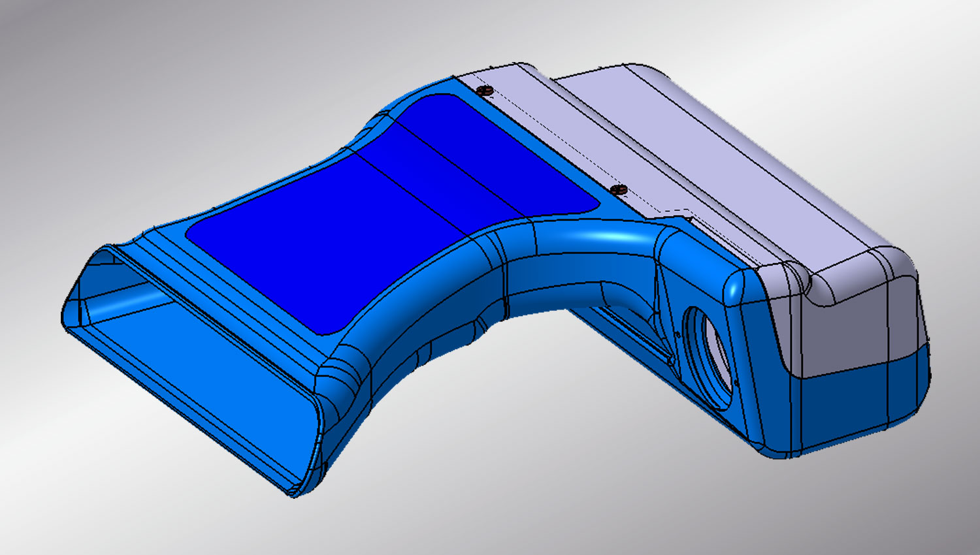Select the dark blue grip panel

tap(392, 214)
